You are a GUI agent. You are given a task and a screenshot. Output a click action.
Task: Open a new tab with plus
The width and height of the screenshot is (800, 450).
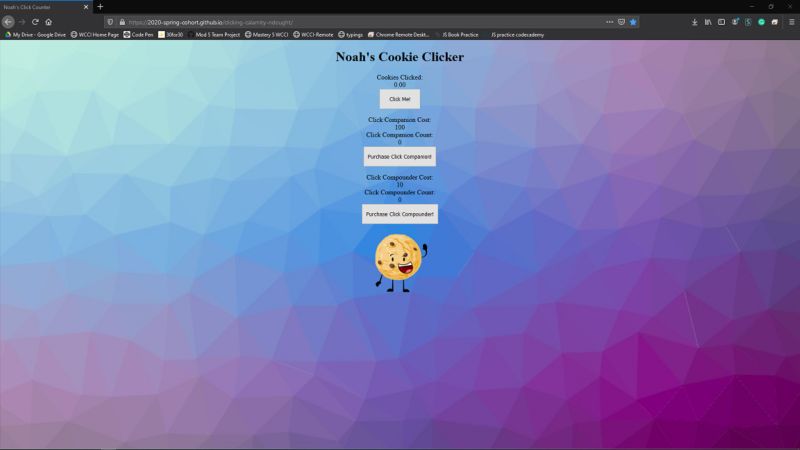100,7
